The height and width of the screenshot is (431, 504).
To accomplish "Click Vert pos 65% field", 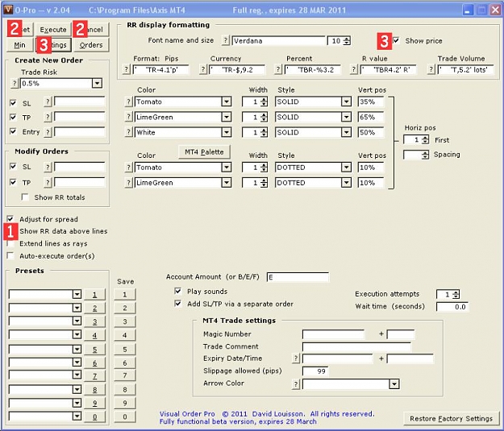I will point(370,118).
